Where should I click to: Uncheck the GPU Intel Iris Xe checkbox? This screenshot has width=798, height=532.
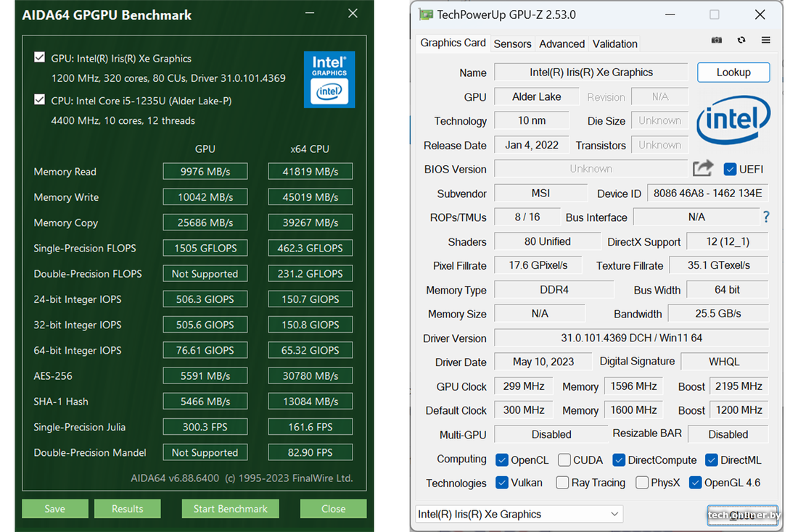[40, 58]
